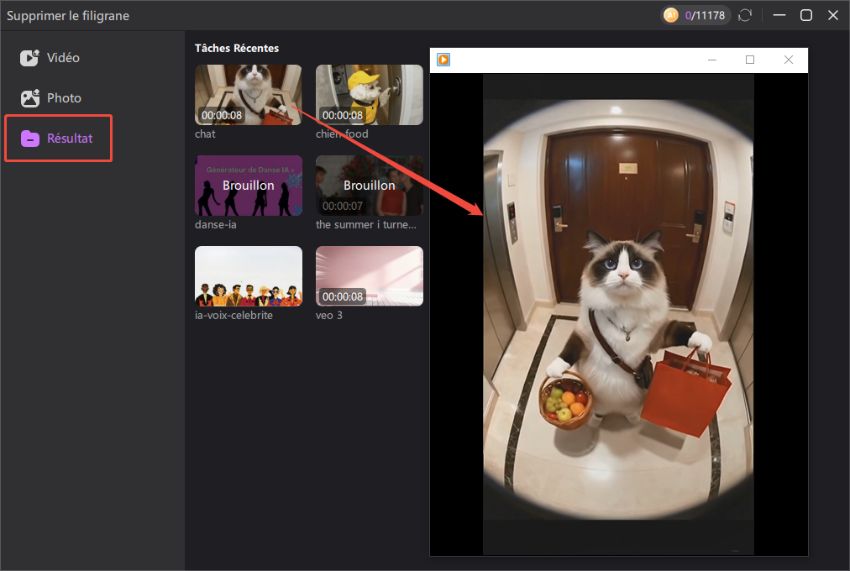850x571 pixels.
Task: Minimize the Supprimer le filigrane window
Action: click(779, 15)
